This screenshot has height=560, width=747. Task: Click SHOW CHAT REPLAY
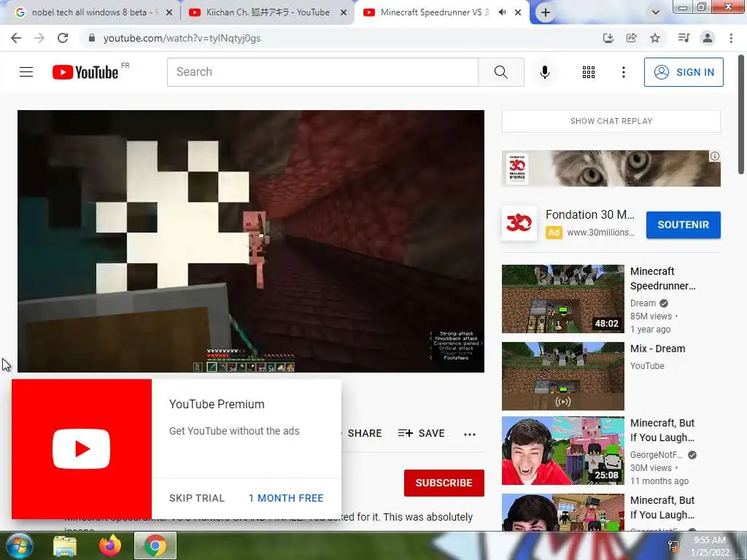coord(611,121)
